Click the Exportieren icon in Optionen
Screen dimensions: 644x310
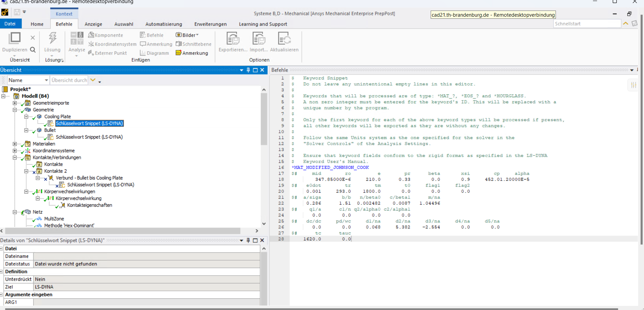pyautogui.click(x=233, y=38)
